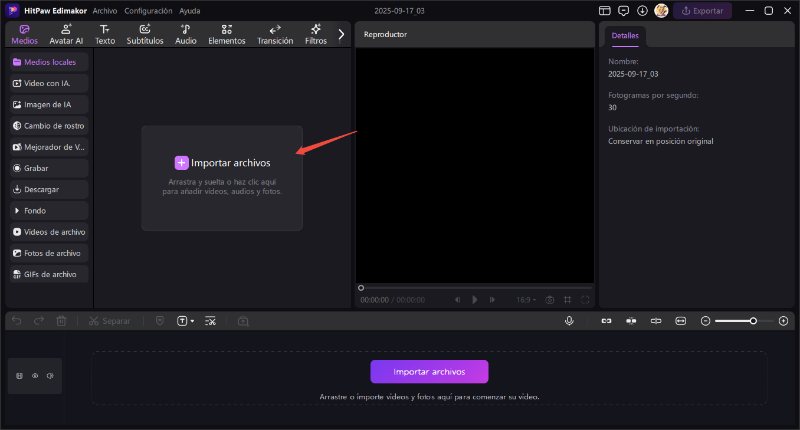Select Grabar in the sidebar

pos(49,168)
